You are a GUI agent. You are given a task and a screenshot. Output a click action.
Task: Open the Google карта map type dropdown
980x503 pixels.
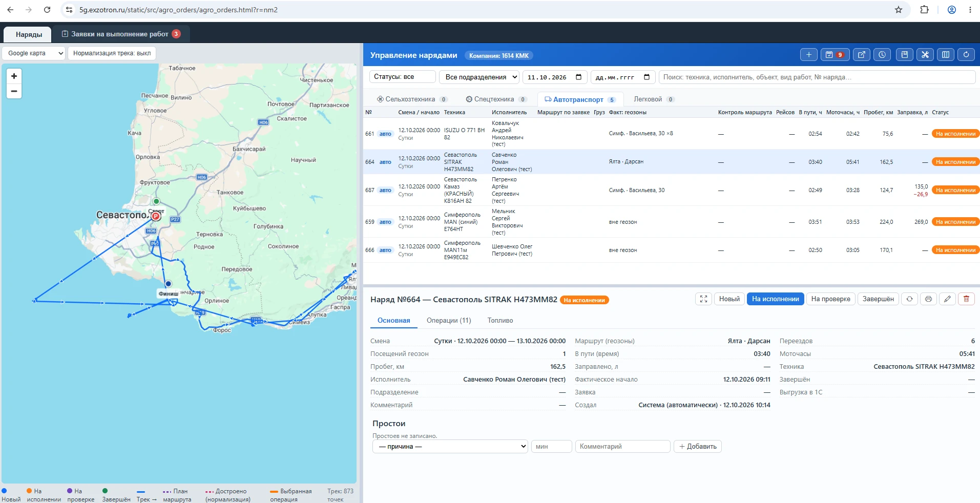[x=34, y=53]
